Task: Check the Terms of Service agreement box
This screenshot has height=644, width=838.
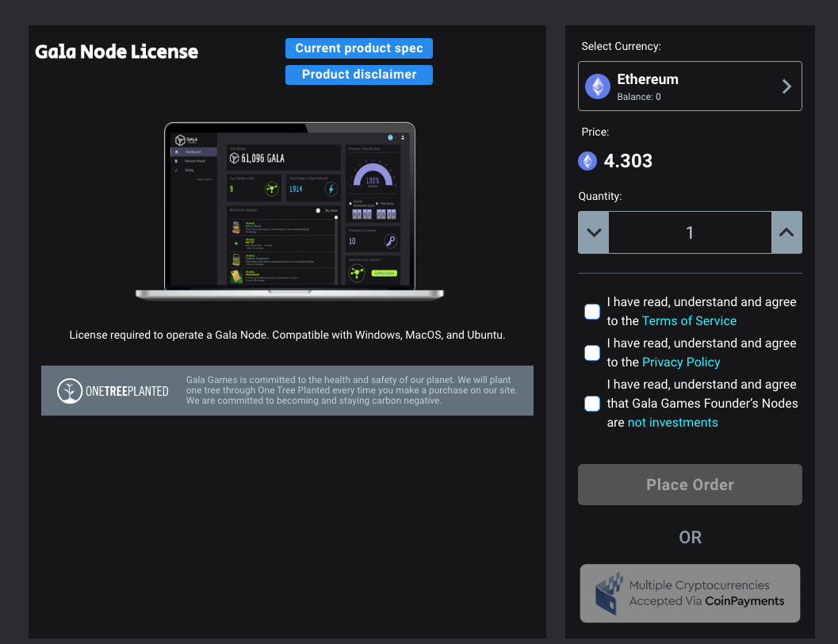Action: point(592,312)
